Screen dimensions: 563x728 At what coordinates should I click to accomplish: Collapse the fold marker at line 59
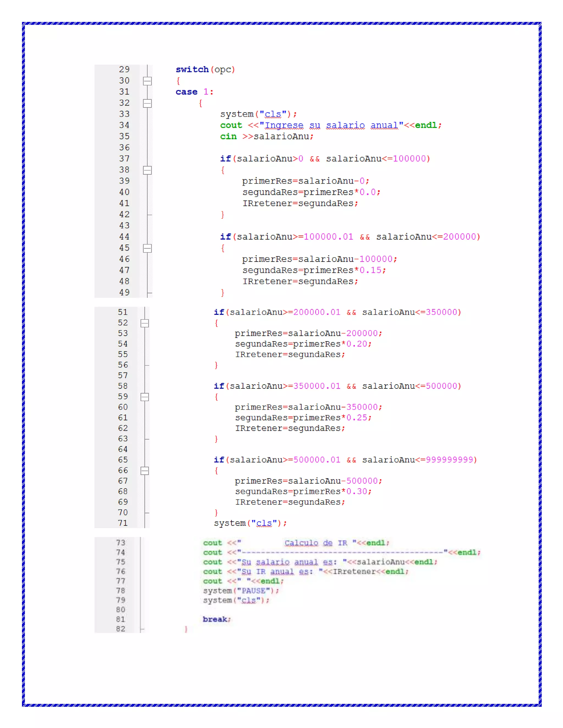(144, 397)
